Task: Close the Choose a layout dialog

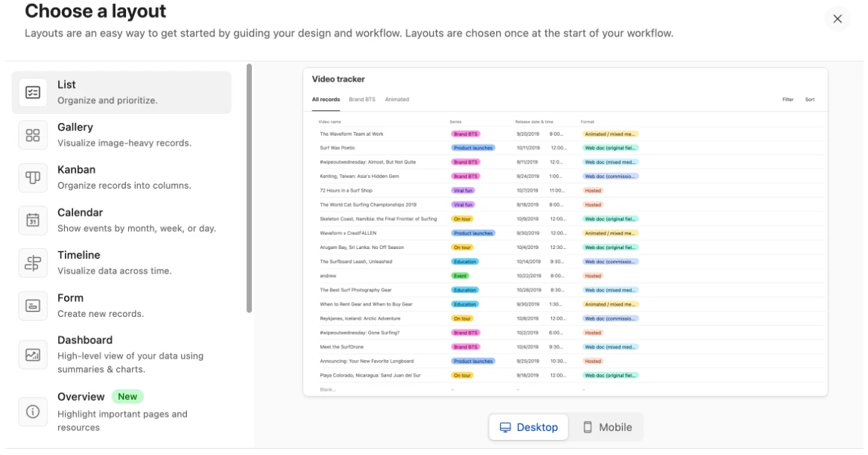Action: click(x=837, y=19)
